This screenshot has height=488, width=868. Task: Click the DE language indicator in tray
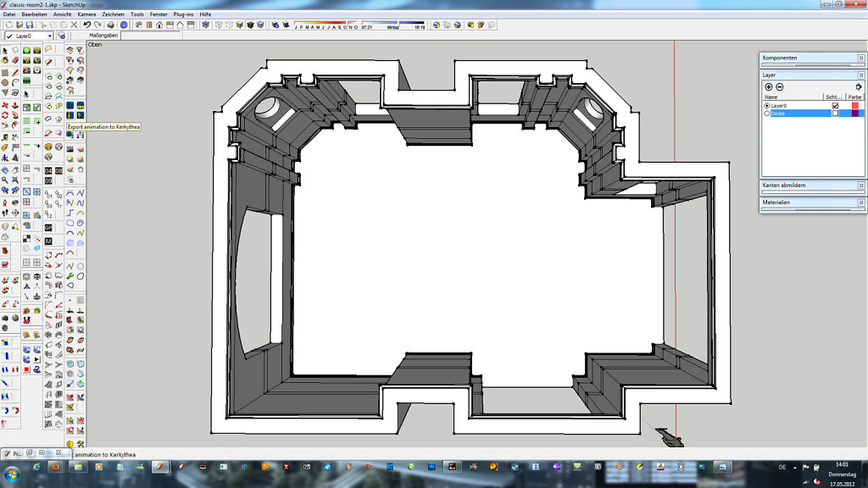pos(782,468)
